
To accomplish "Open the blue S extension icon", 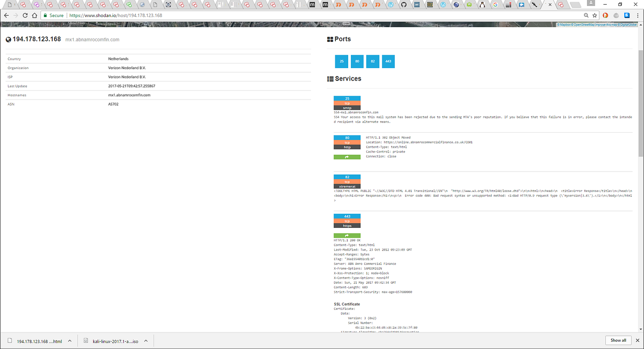I will [626, 15].
